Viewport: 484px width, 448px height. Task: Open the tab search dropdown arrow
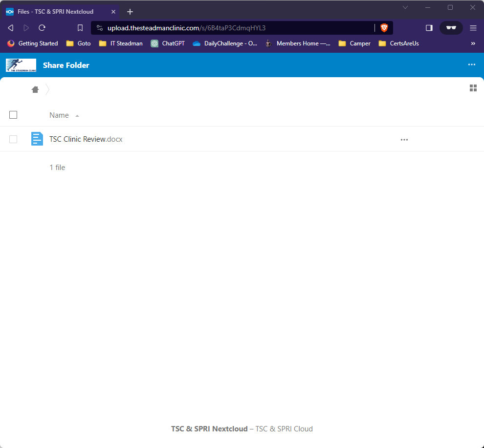click(x=405, y=7)
